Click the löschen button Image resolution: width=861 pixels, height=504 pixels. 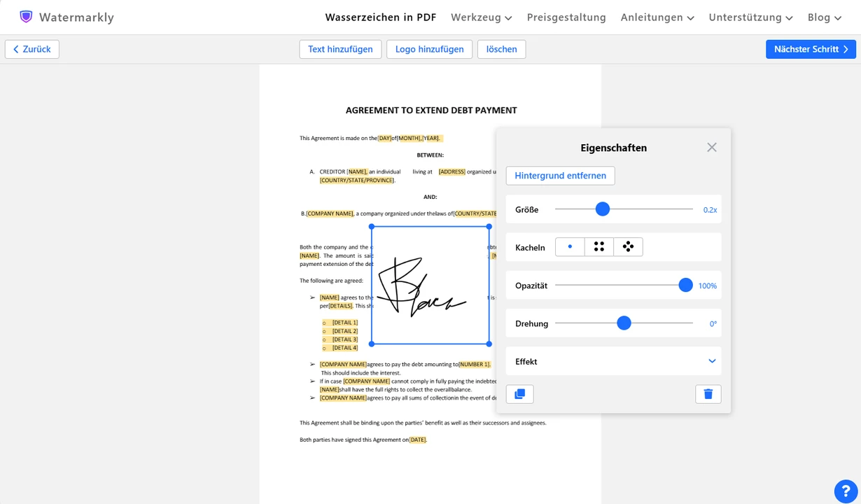501,49
